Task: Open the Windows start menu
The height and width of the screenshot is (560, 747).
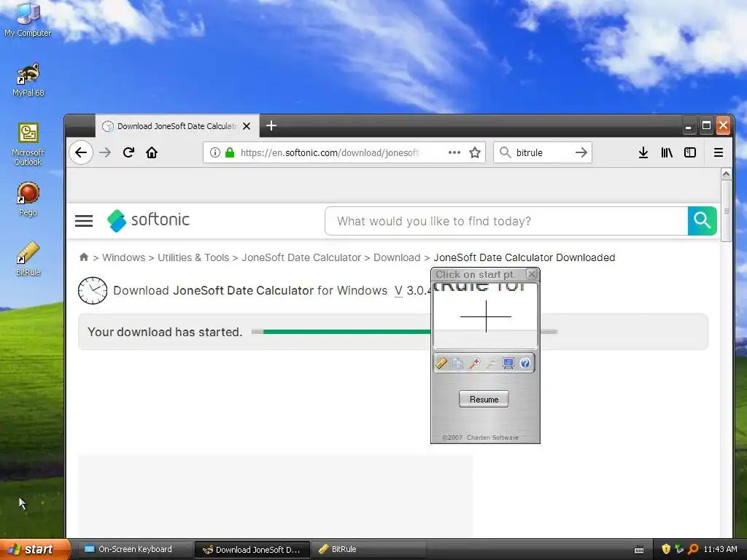Action: coord(34,550)
